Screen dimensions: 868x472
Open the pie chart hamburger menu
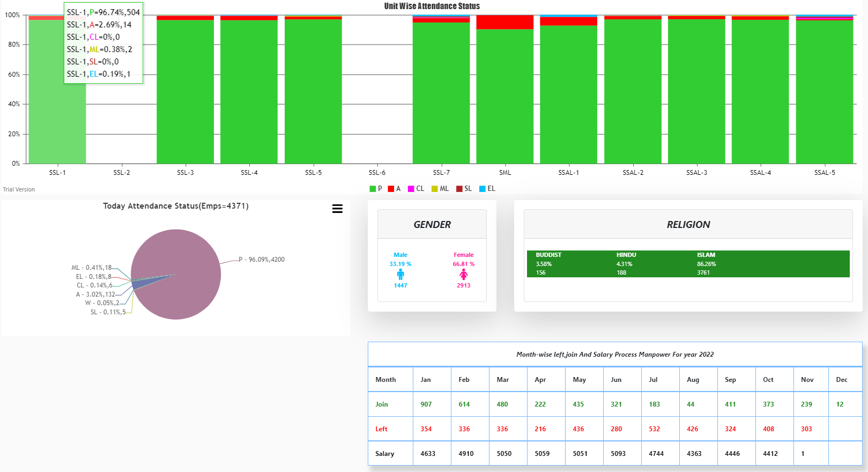pyautogui.click(x=337, y=209)
